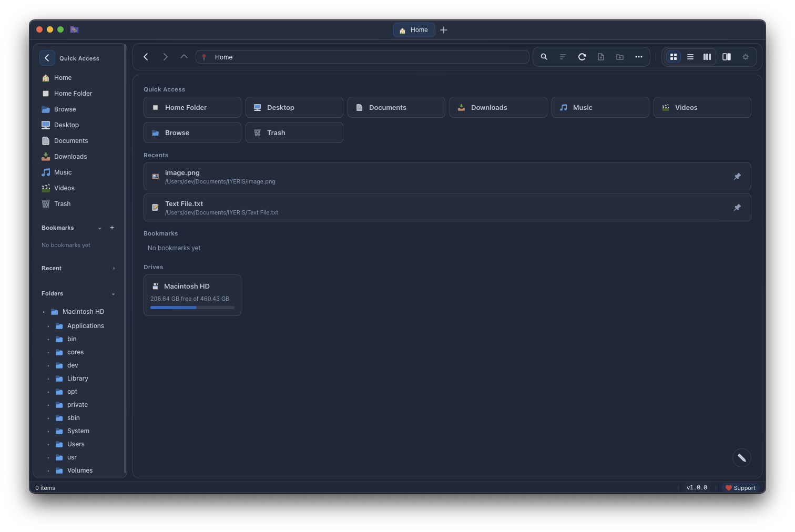The height and width of the screenshot is (532, 795).
Task: Open the more options ellipsis menu
Action: click(x=639, y=57)
